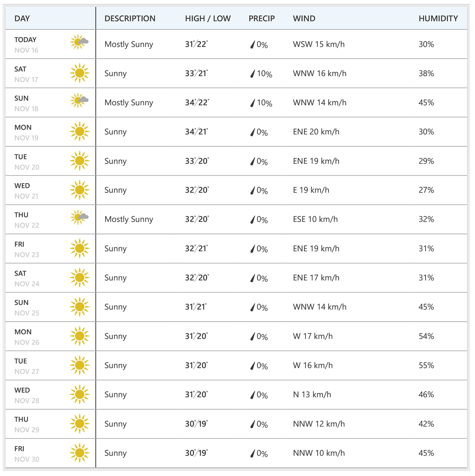This screenshot has width=475, height=476.
Task: Click the HUMIDITY column header
Action: point(438,18)
